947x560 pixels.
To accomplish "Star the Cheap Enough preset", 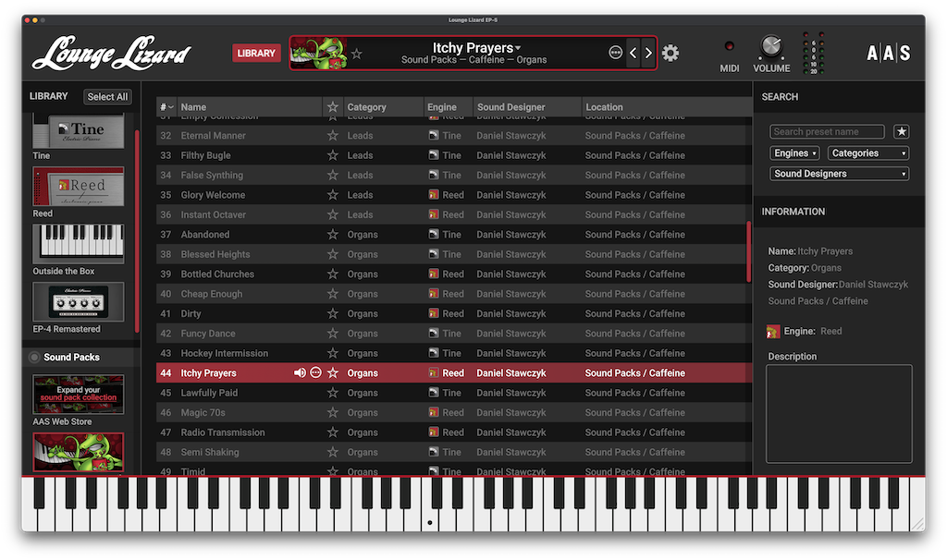I will click(x=333, y=294).
